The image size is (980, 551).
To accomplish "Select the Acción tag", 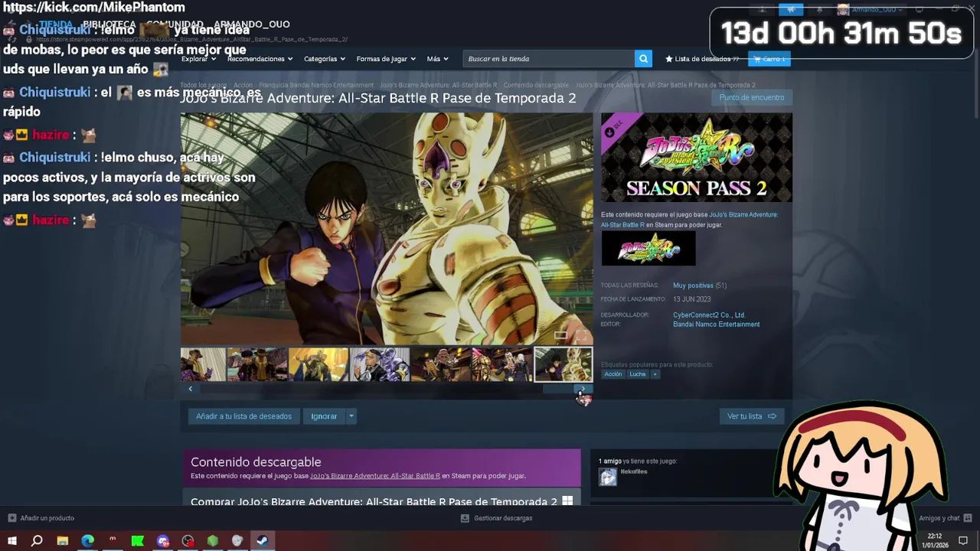I will tap(613, 374).
